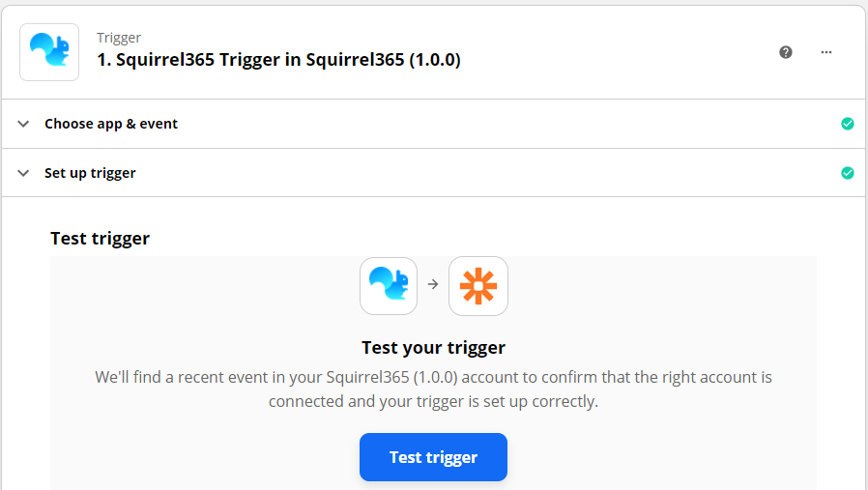Select the Set up trigger row label

pyautogui.click(x=90, y=173)
